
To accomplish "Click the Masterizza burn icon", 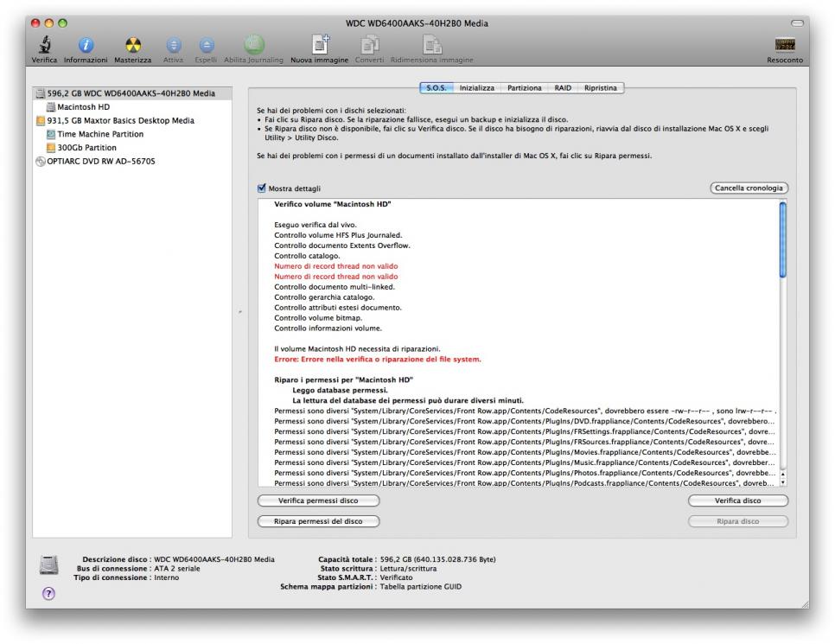I will click(133, 45).
